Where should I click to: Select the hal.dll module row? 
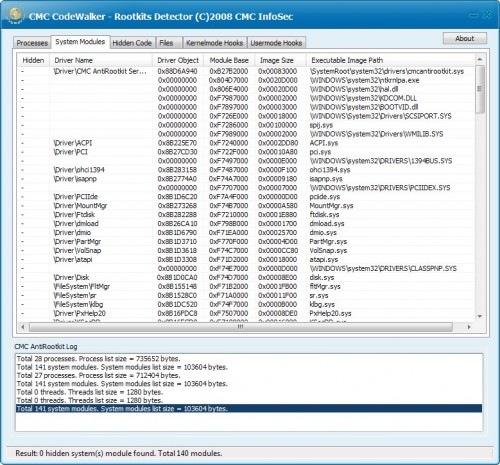click(x=246, y=89)
